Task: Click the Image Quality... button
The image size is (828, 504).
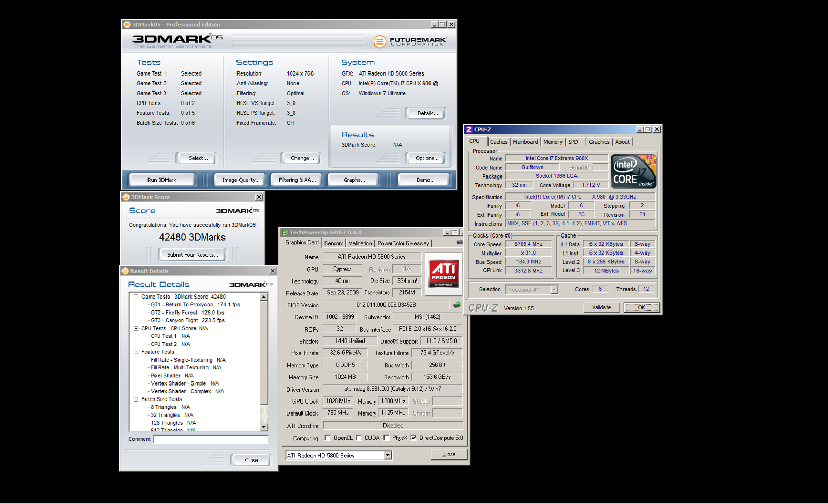Action: click(x=241, y=180)
